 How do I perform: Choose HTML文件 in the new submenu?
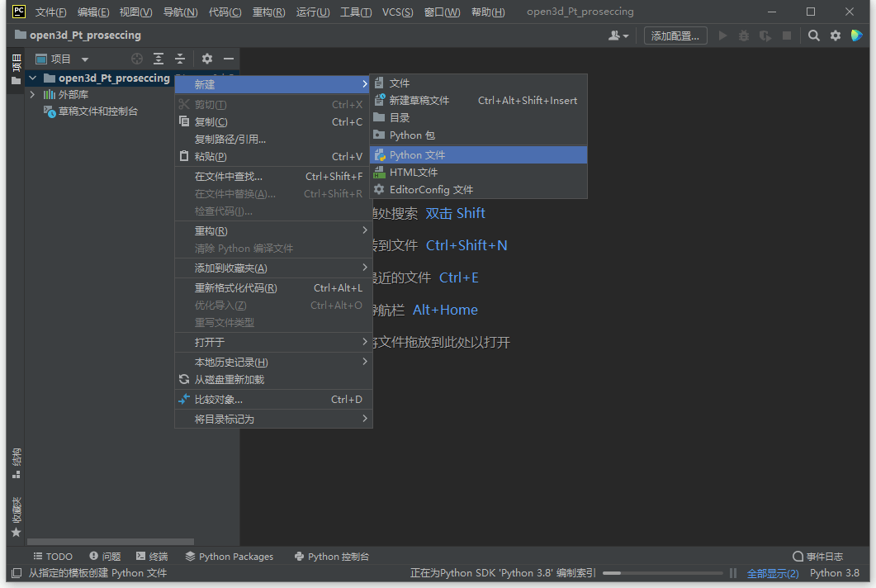(x=413, y=173)
